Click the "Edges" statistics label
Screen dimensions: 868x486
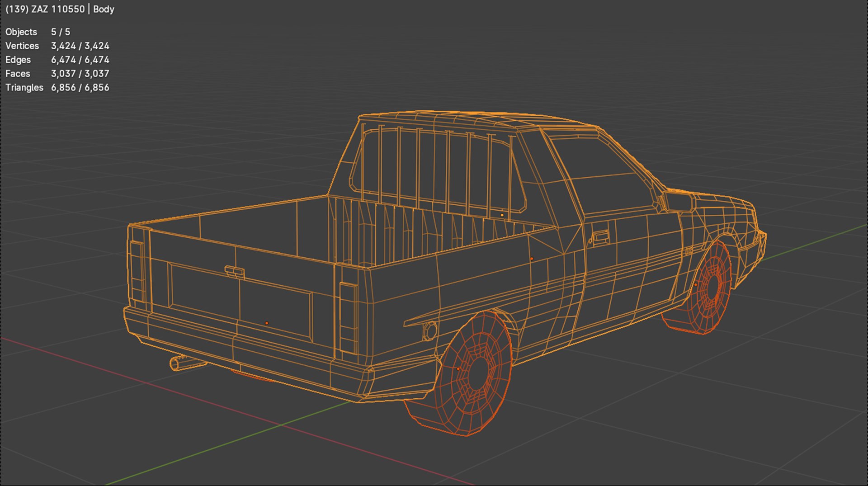(18, 60)
